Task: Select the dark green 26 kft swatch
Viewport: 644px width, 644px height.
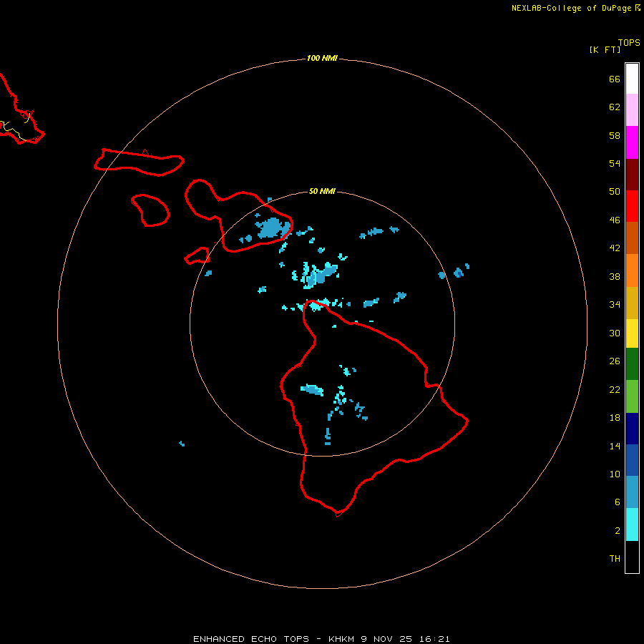Action: 632,364
